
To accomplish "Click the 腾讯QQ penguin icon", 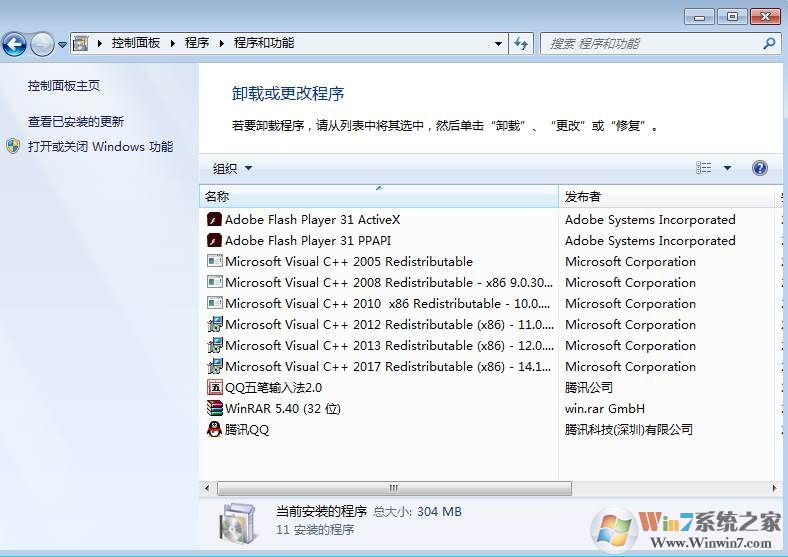I will pos(215,429).
